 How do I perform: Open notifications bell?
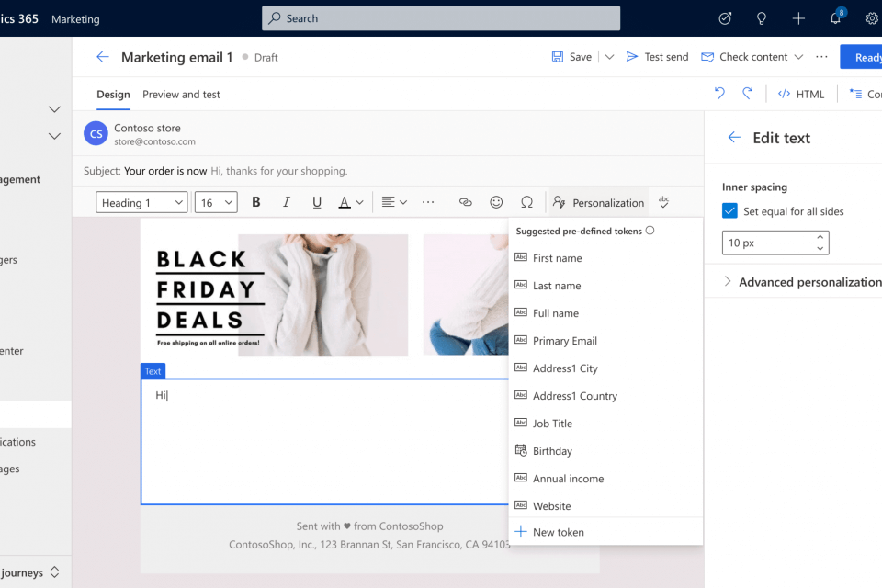(x=835, y=18)
